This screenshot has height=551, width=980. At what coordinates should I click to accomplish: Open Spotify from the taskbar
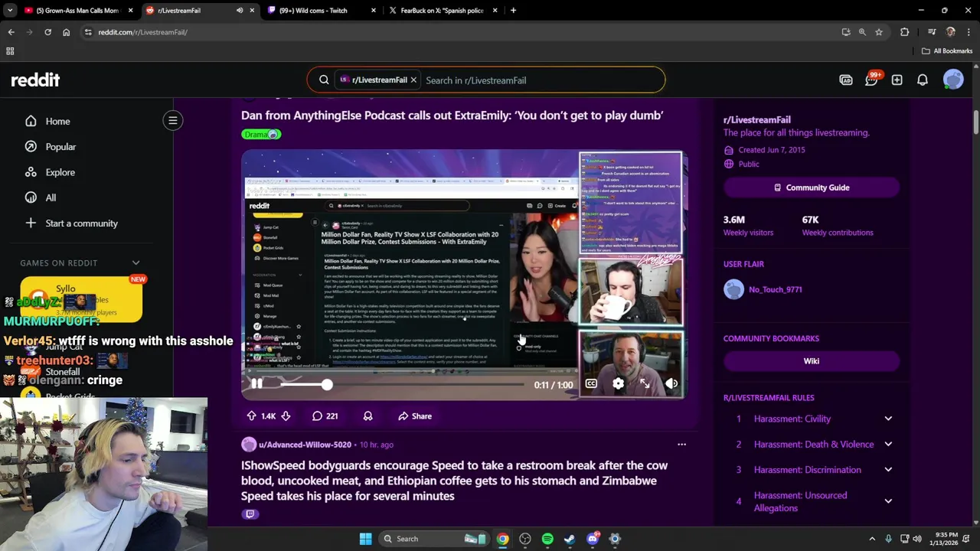pos(547,539)
